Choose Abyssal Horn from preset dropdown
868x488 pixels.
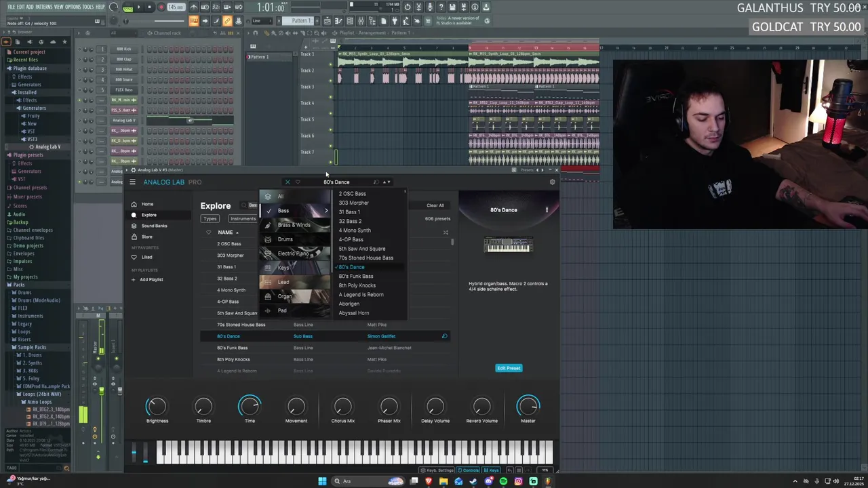point(354,313)
